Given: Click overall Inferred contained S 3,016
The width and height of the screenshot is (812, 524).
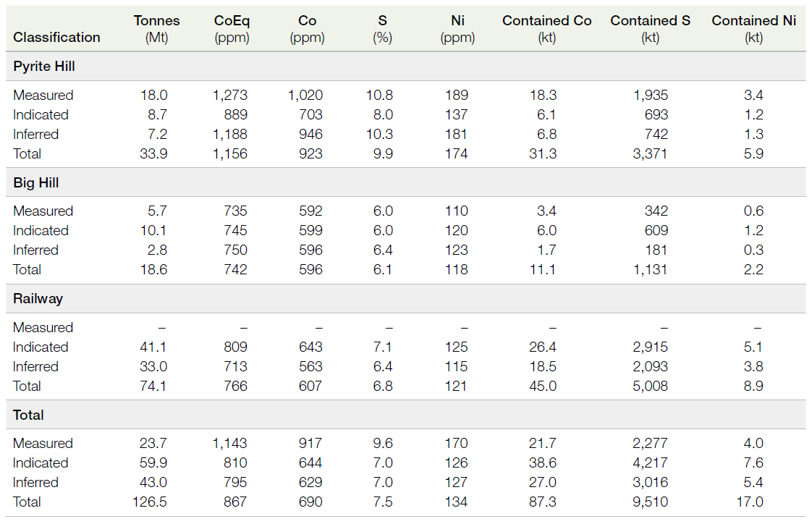Looking at the screenshot, I should coord(651,483).
